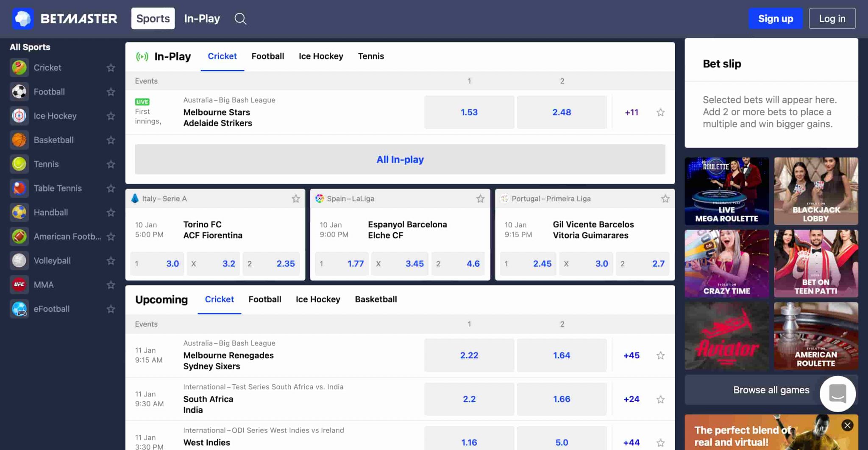Switch Upcoming section to Basketball tab

click(x=376, y=299)
